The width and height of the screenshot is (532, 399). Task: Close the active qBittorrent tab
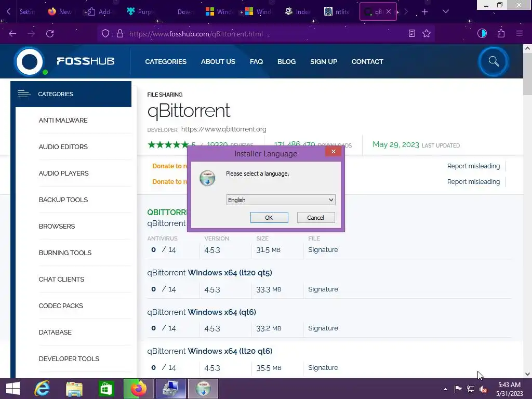point(389,11)
